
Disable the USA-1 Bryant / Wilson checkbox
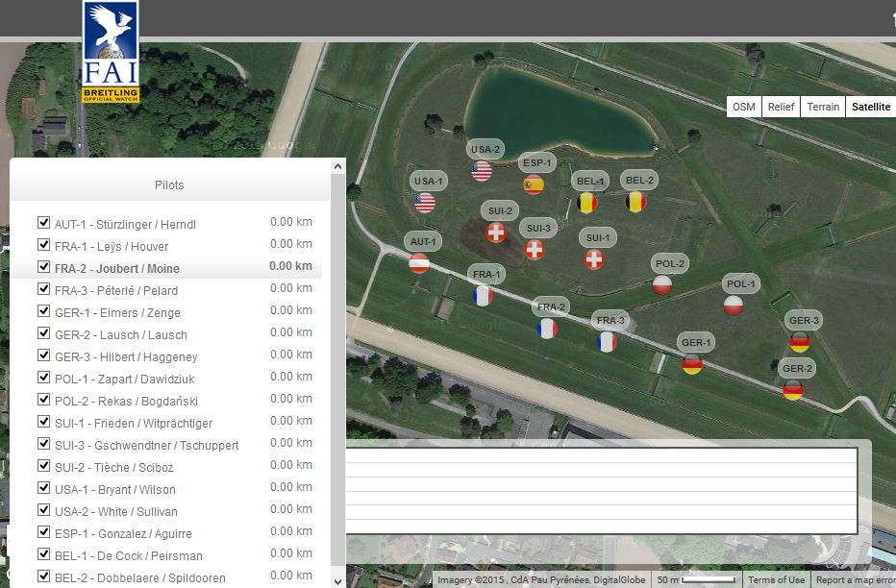[43, 488]
